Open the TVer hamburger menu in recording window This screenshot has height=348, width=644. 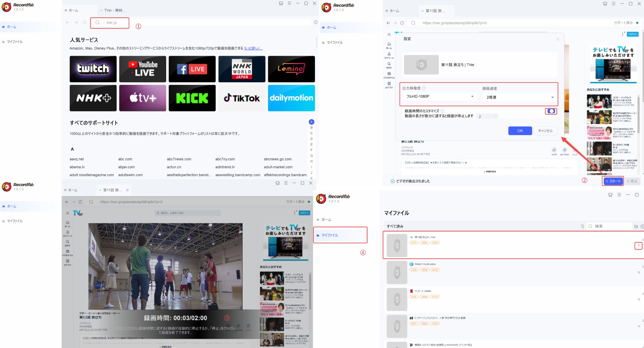tap(68, 213)
